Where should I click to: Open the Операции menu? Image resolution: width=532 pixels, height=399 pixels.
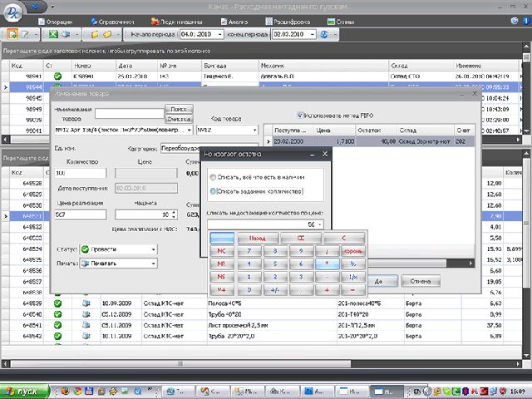click(x=56, y=22)
